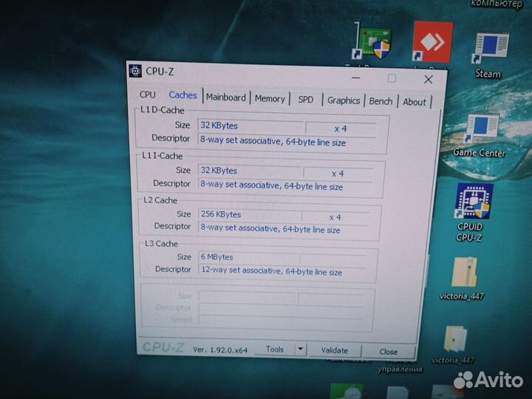This screenshot has height=399, width=532.
Task: Switch to the CPU tab
Action: [x=148, y=95]
